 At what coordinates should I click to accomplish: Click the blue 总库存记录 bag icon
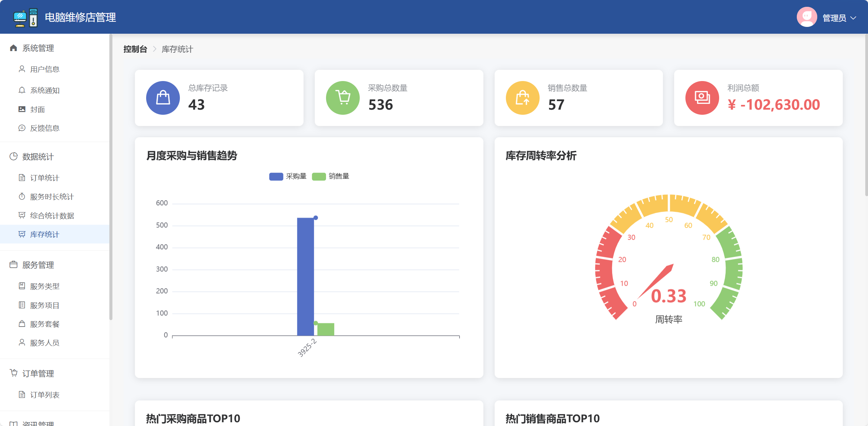[x=163, y=98]
